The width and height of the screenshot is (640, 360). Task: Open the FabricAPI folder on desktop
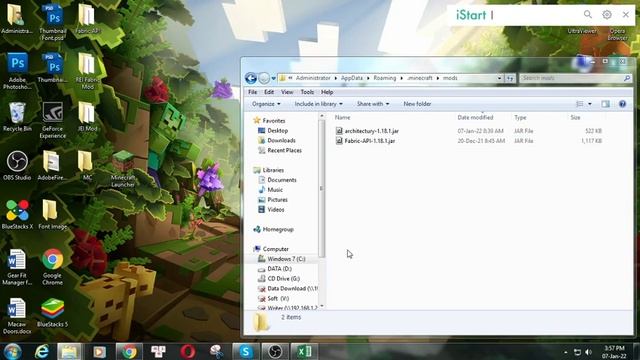click(87, 19)
